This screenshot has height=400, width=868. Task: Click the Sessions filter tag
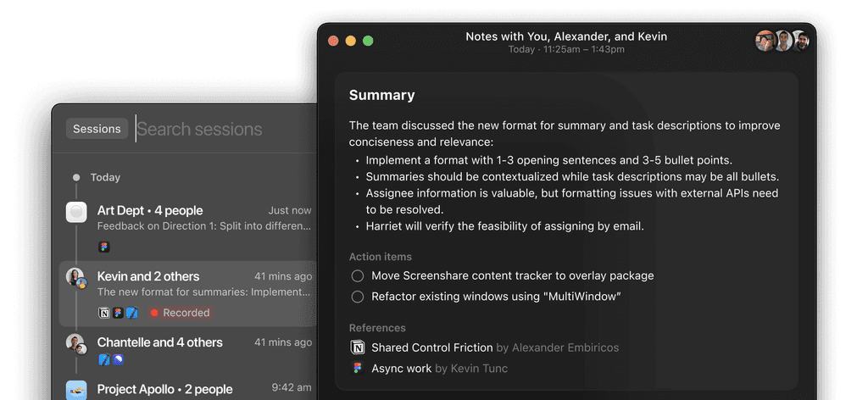click(x=97, y=129)
